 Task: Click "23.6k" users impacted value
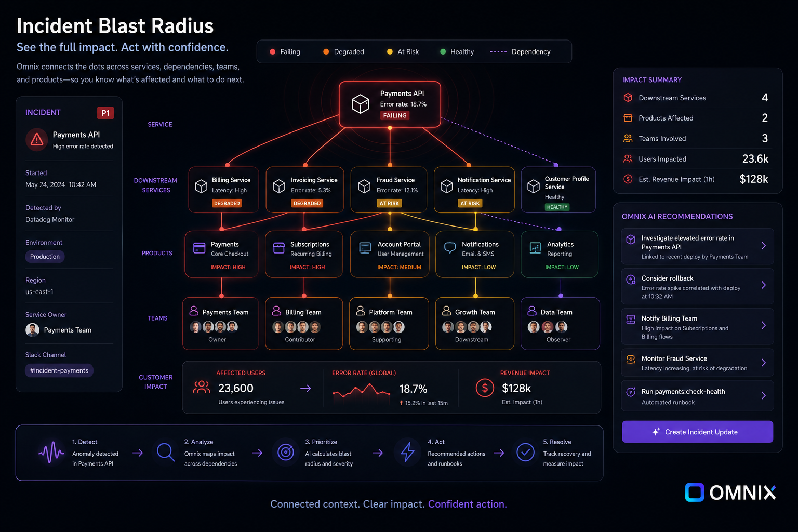point(755,158)
